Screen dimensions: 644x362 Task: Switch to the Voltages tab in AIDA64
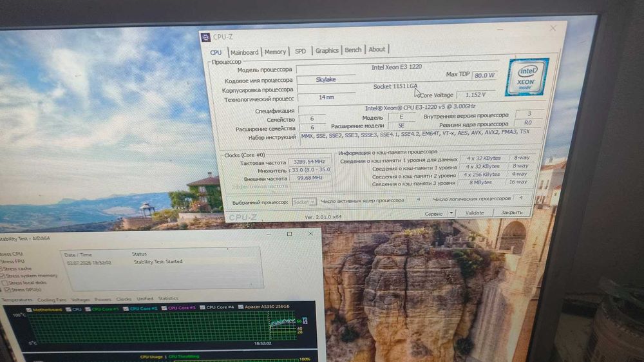(x=80, y=300)
